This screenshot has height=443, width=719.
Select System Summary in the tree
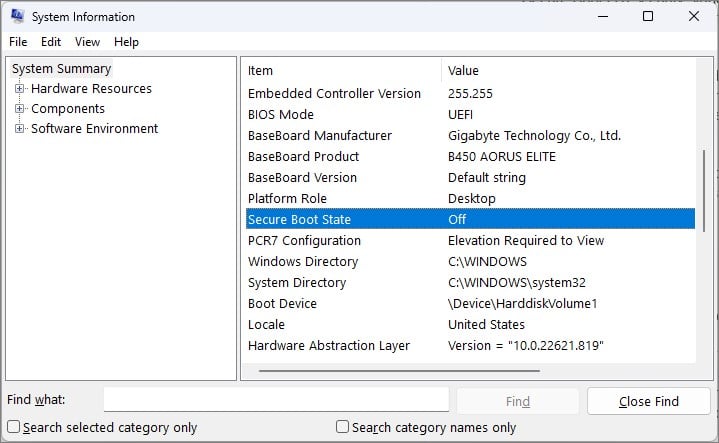point(61,69)
